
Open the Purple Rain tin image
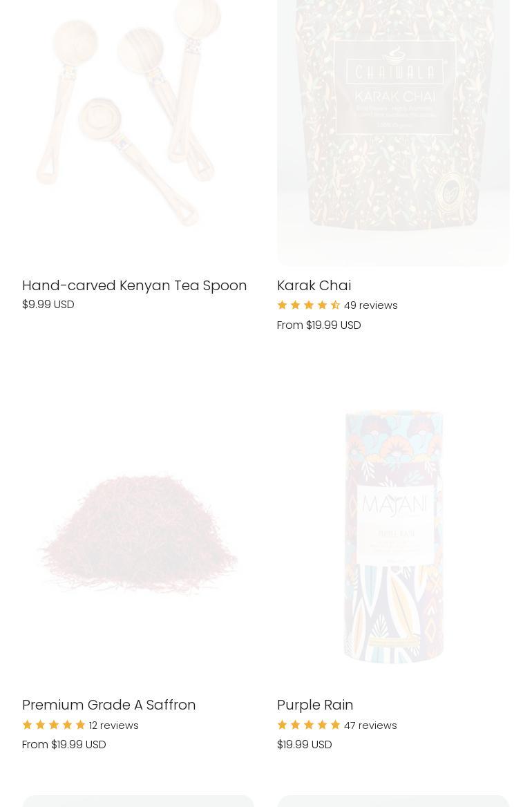(x=393, y=535)
